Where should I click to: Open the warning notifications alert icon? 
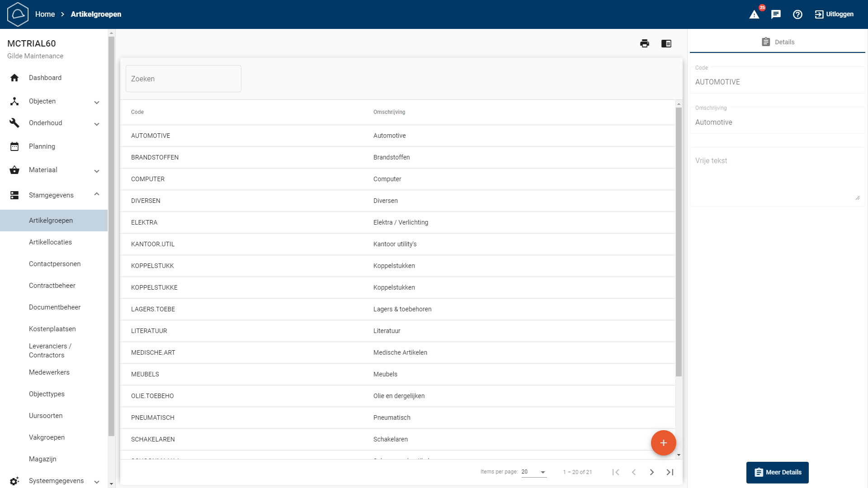coord(754,14)
